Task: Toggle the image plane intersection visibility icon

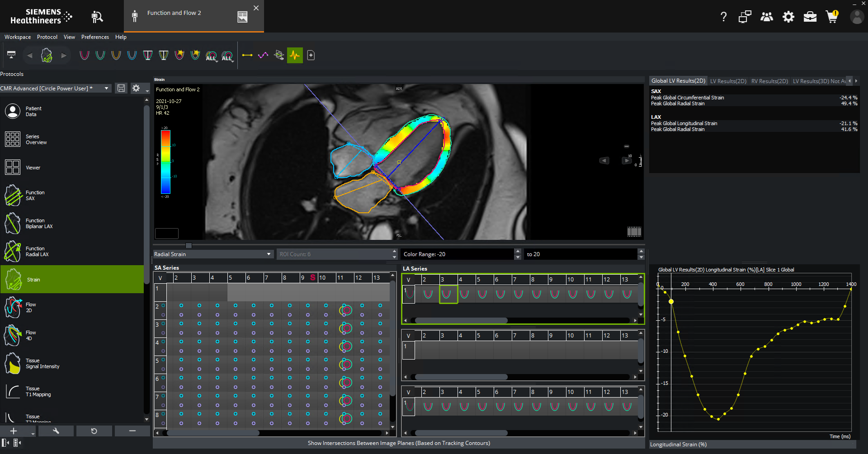Action: (x=279, y=55)
